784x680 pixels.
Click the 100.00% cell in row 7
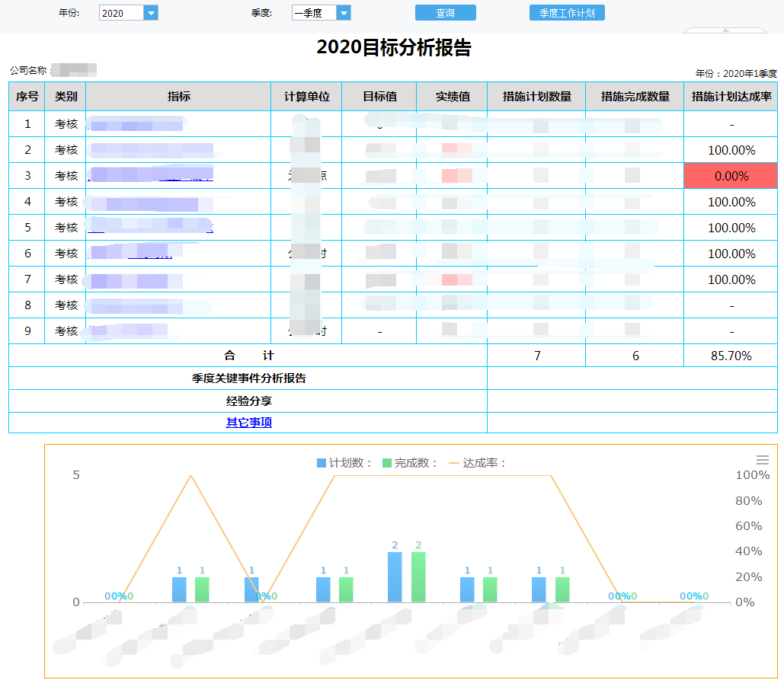pos(731,279)
